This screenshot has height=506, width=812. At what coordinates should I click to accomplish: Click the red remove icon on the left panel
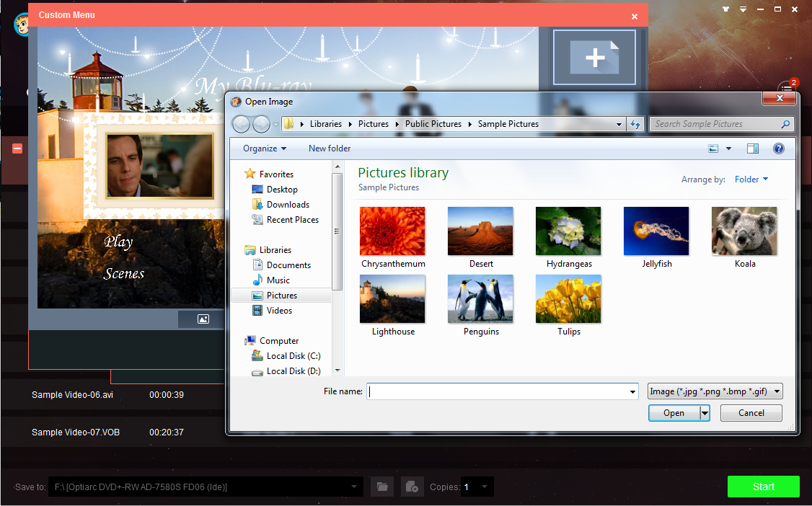pos(17,148)
